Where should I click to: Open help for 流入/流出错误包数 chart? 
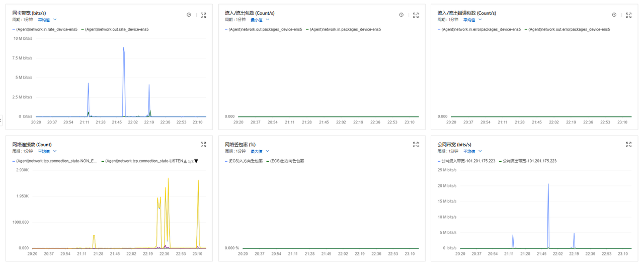tap(614, 15)
